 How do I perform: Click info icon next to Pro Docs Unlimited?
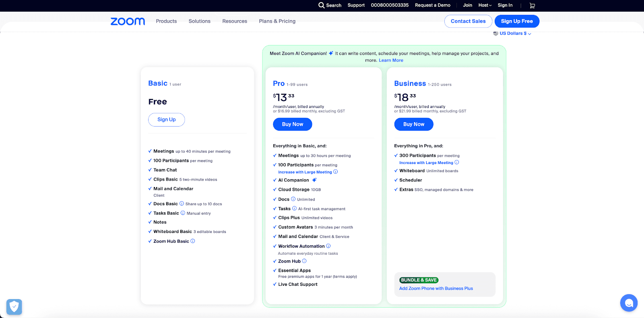293,199
